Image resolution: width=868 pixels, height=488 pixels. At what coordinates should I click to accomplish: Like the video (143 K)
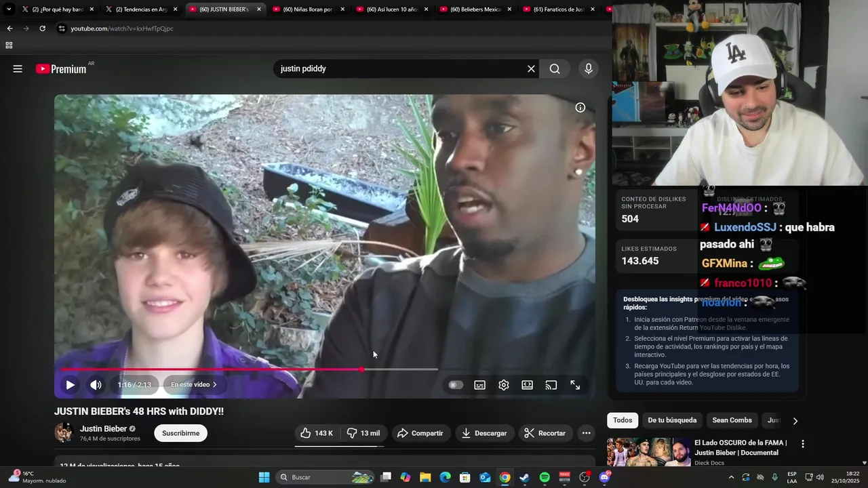[317, 433]
